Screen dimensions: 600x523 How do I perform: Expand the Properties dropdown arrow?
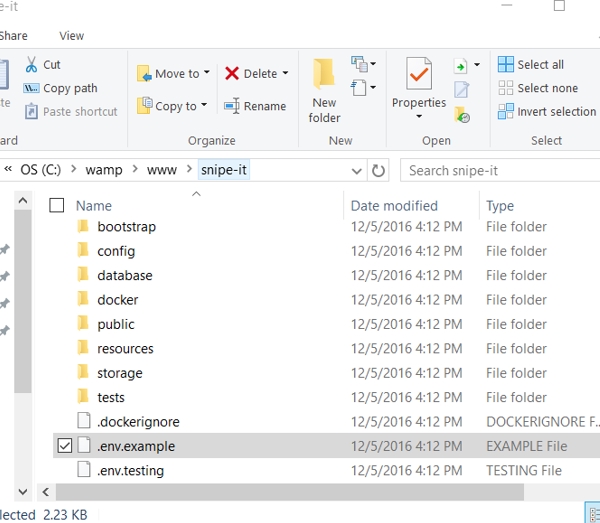click(x=419, y=116)
